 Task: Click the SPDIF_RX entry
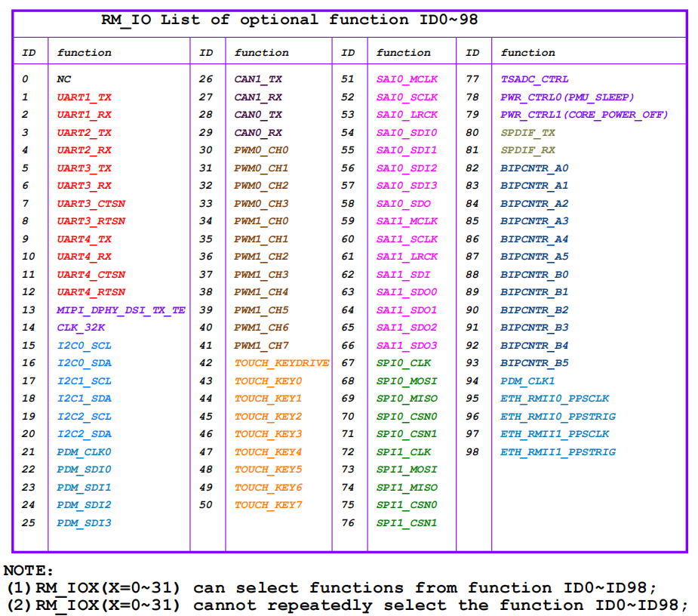click(528, 150)
